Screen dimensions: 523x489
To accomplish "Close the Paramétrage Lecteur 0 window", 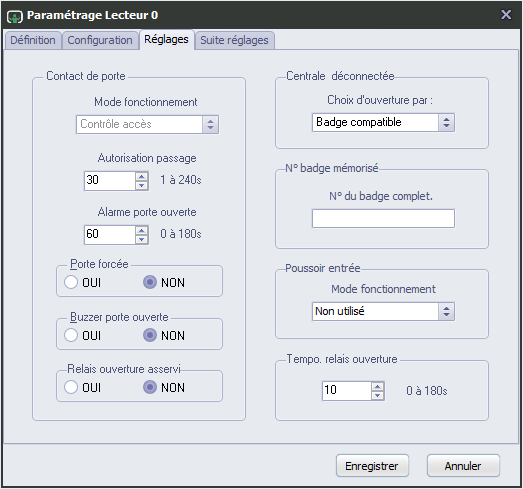I will coord(506,14).
